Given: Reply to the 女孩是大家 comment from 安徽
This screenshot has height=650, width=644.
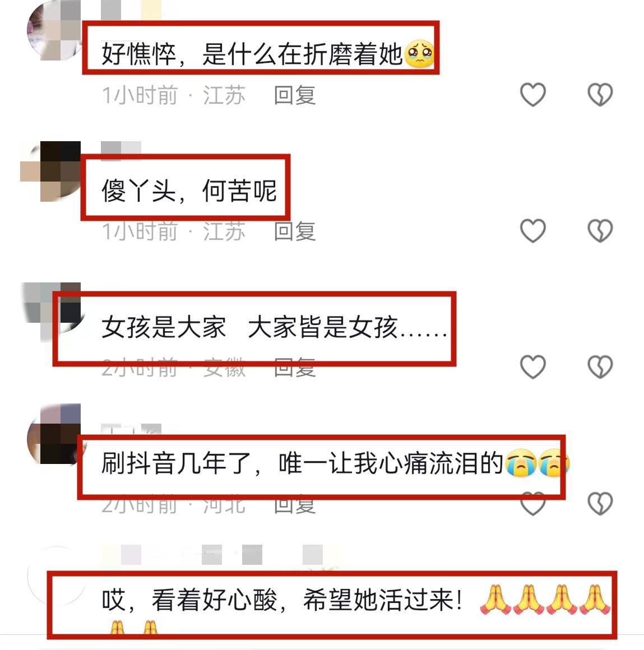Looking at the screenshot, I should coord(295,367).
